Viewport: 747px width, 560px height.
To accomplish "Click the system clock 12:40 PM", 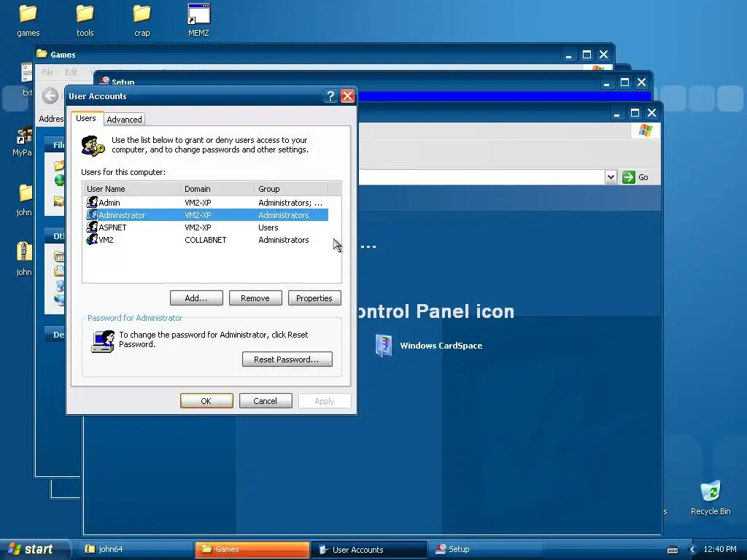I will (x=720, y=550).
